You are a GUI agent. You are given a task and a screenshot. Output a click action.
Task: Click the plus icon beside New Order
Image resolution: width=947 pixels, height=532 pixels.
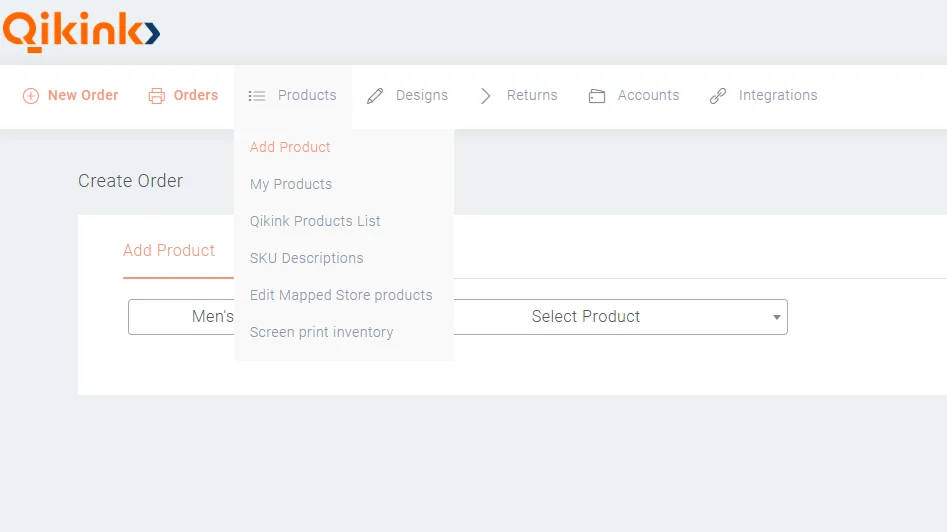(x=31, y=96)
